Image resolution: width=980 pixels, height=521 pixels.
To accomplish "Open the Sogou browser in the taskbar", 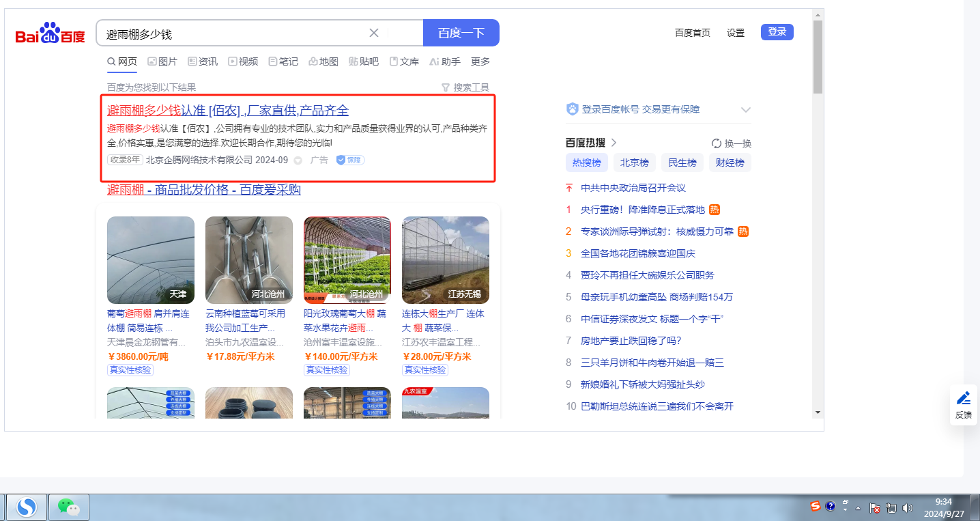I will (27, 507).
